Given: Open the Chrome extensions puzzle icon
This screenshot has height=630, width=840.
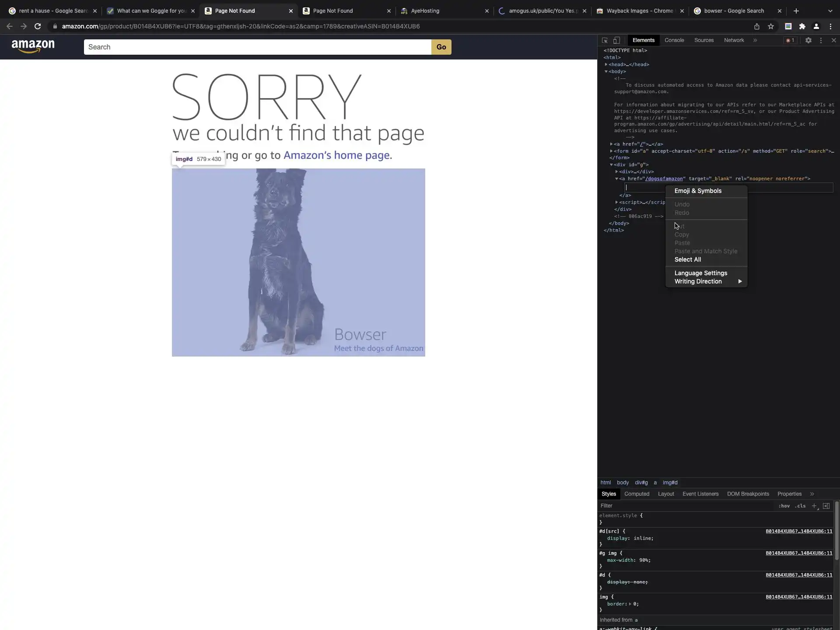Looking at the screenshot, I should pos(802,26).
